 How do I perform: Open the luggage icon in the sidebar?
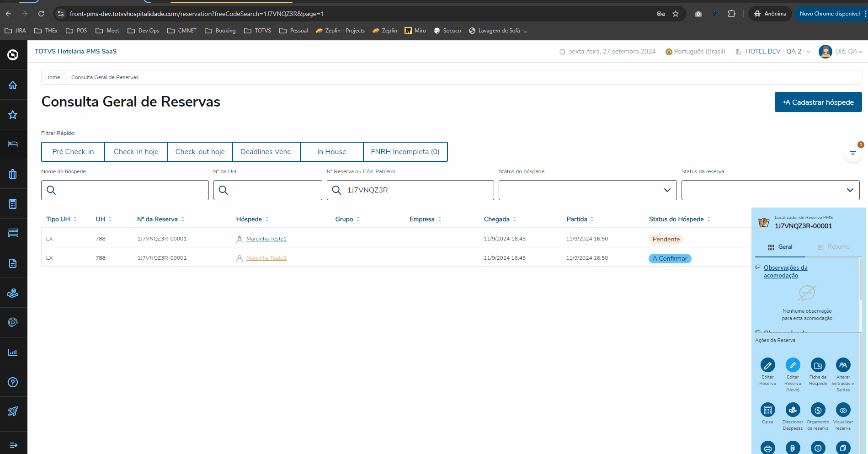pos(13,174)
